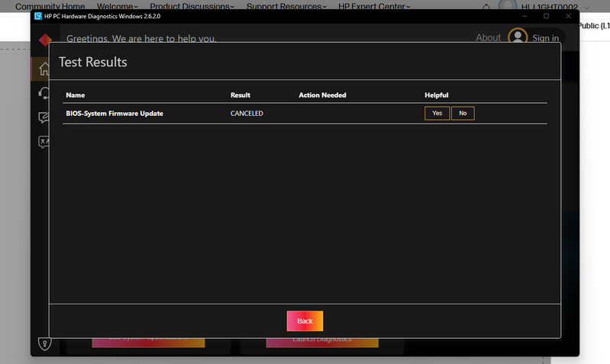610x364 pixels.
Task: Click the CANCELED result text
Action: tap(247, 113)
